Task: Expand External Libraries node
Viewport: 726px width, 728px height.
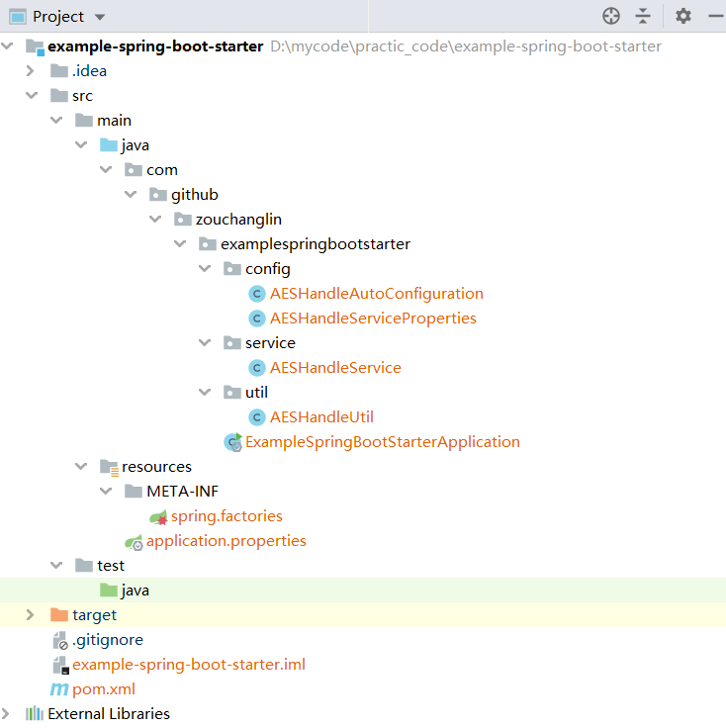Action: pos(8,714)
